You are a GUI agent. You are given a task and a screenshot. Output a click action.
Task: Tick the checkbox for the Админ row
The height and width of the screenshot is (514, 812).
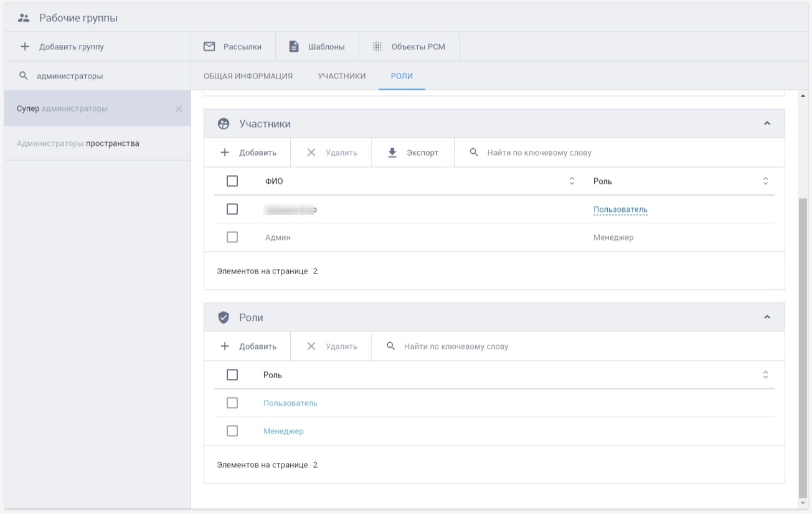pos(232,237)
